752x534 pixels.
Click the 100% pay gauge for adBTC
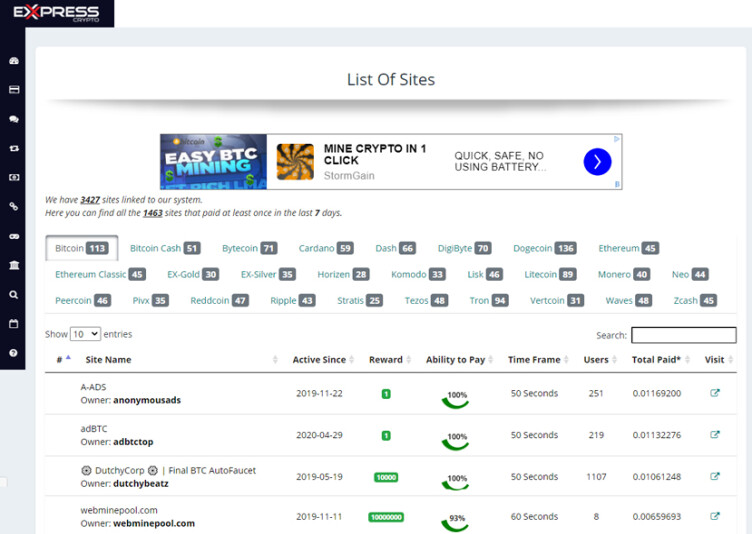tap(456, 441)
